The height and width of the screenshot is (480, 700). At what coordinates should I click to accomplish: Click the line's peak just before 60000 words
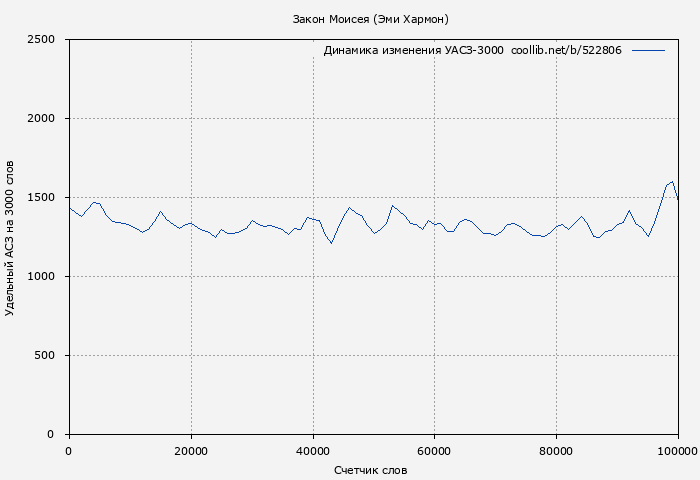tap(393, 206)
